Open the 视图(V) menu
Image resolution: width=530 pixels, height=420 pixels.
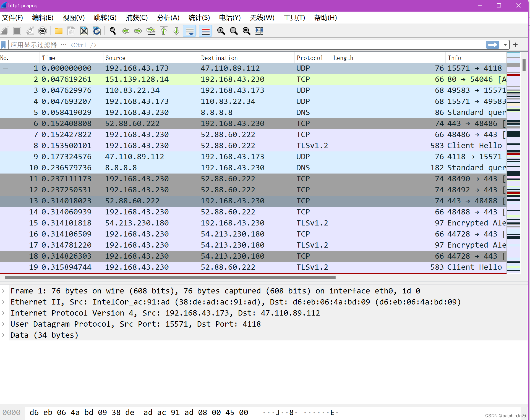[x=74, y=18]
